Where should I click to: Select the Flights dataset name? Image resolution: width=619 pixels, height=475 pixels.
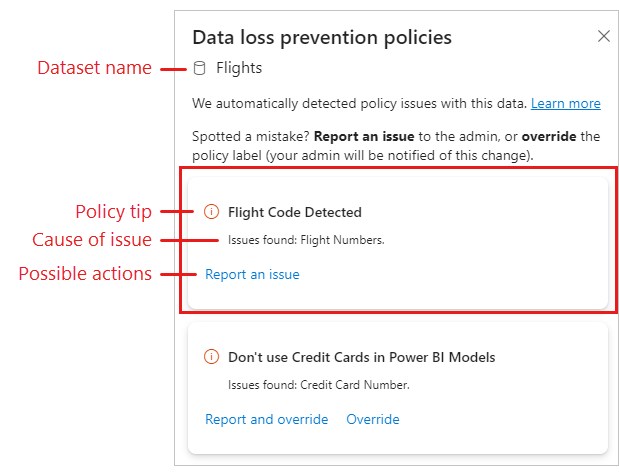point(239,68)
